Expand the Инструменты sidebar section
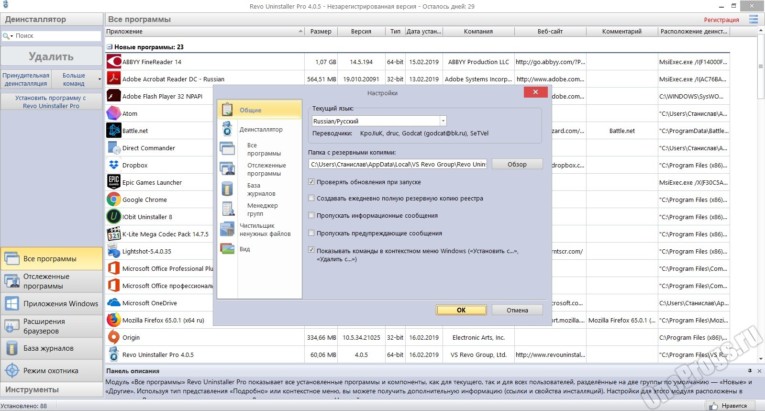Screen dimensions: 765x411 pos(51,390)
